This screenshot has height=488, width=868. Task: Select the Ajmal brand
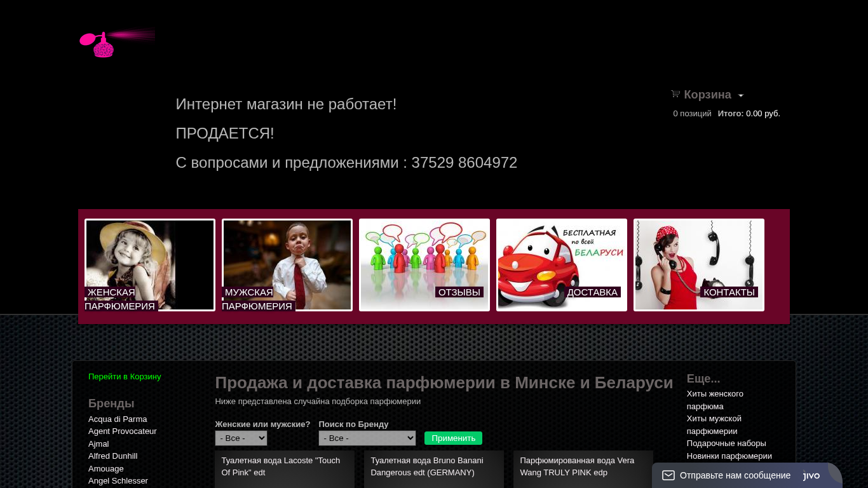click(98, 444)
